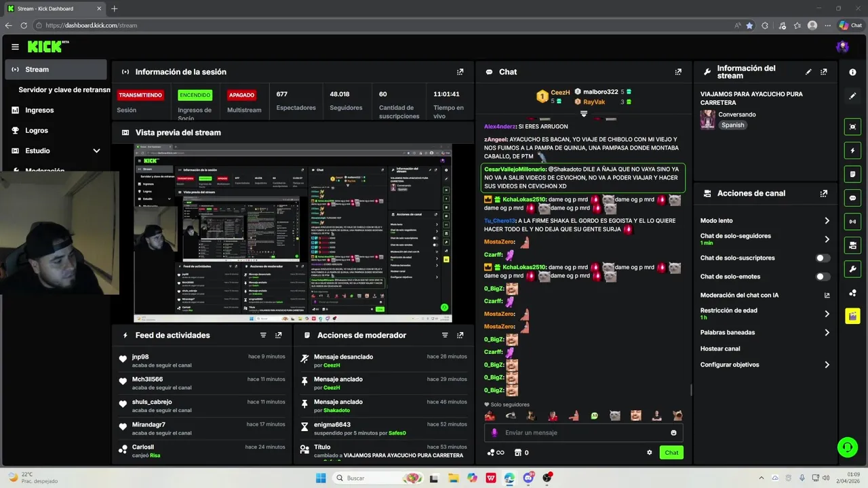The height and width of the screenshot is (488, 868).
Task: Click the Spanish language tag
Action: point(732,125)
